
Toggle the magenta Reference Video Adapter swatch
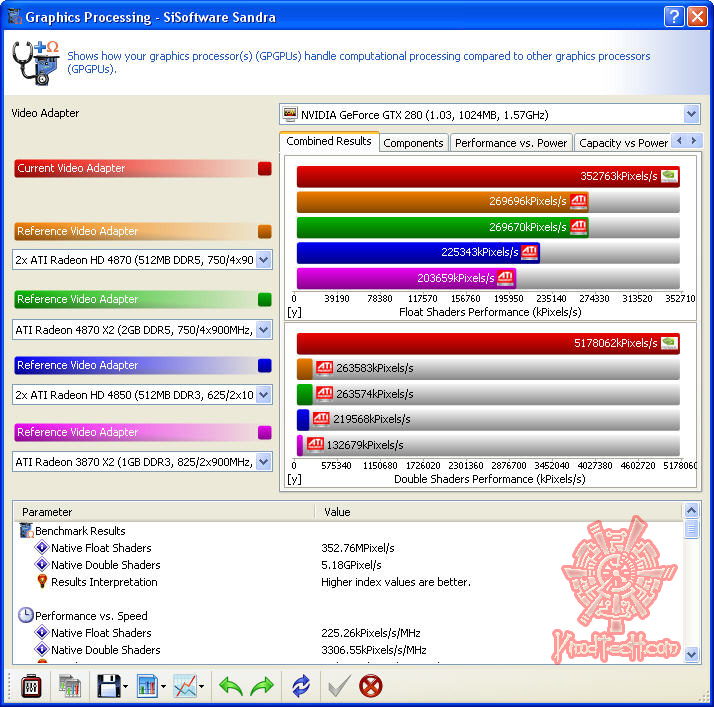point(265,432)
